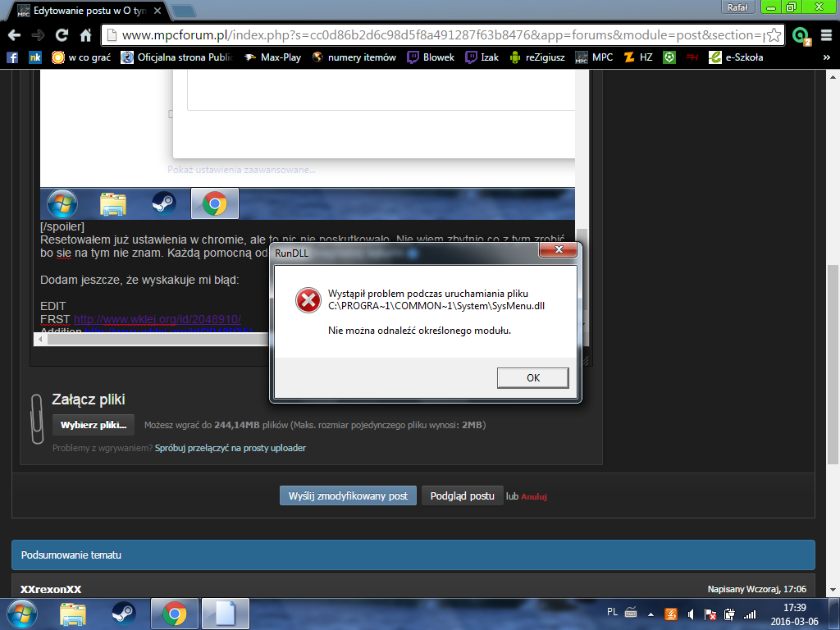
Task: Click the green extension icon beside address bar
Action: tap(801, 36)
